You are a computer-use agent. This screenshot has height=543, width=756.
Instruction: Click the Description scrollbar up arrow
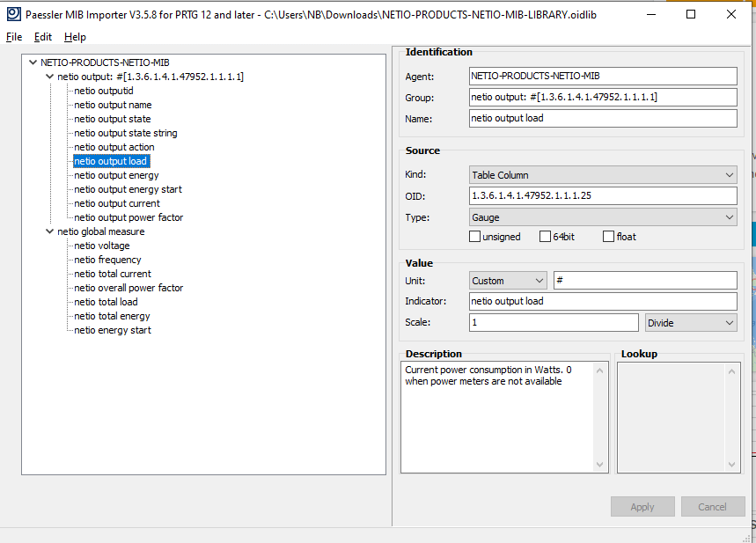[x=600, y=371]
